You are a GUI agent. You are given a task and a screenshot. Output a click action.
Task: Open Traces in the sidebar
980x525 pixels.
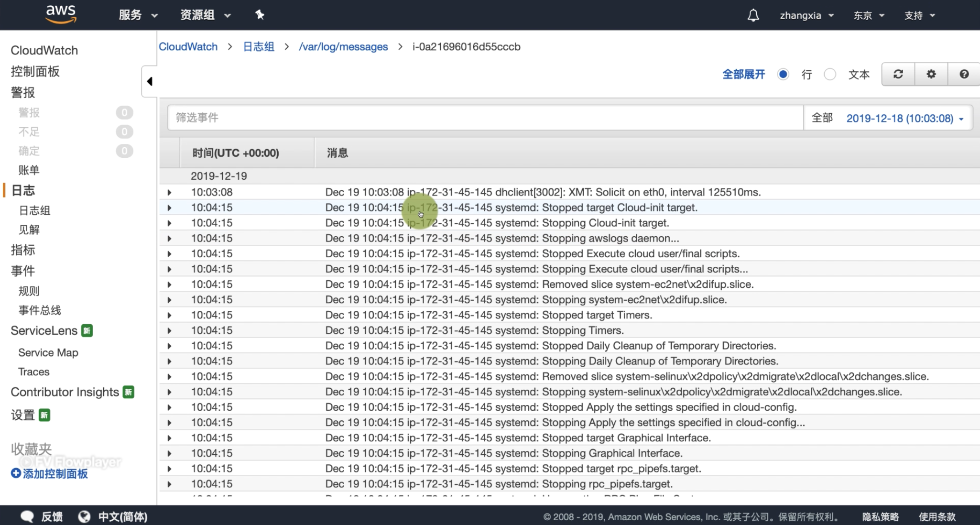pyautogui.click(x=33, y=372)
